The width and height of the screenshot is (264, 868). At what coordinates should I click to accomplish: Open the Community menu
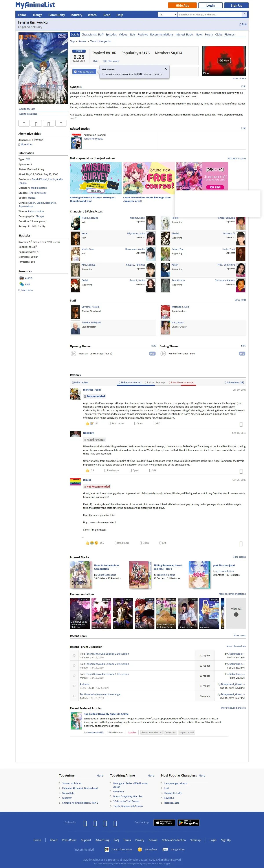tap(57, 15)
